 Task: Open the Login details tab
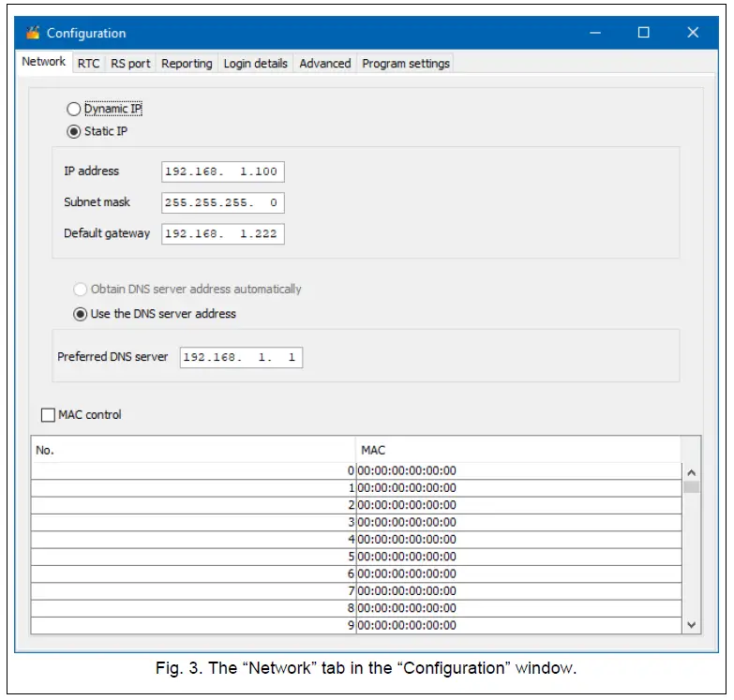click(256, 63)
